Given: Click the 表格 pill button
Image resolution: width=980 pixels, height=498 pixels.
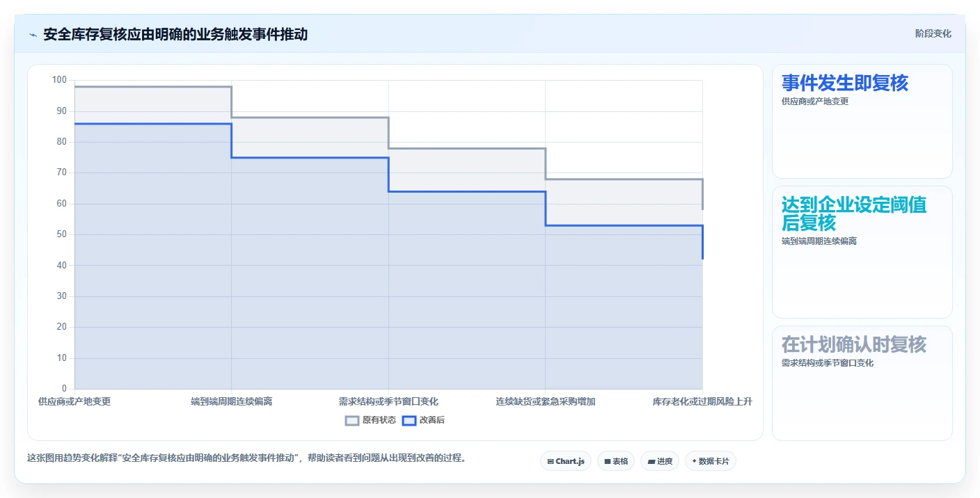Looking at the screenshot, I should point(616,461).
